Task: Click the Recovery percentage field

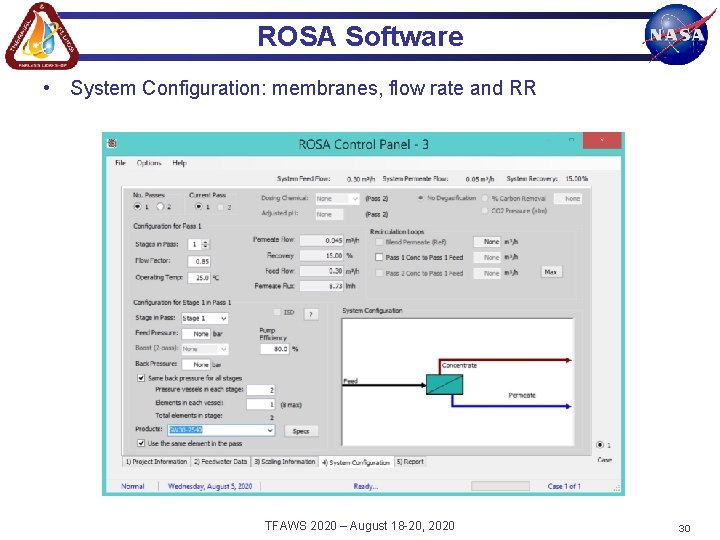Action: [x=321, y=255]
